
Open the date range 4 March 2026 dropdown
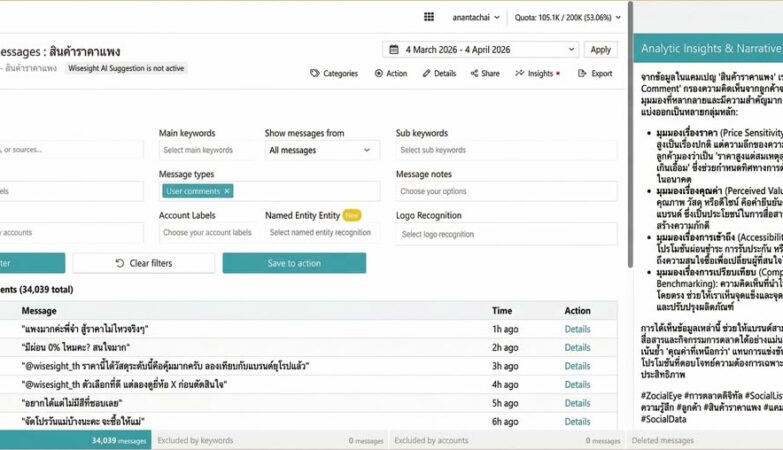pyautogui.click(x=481, y=49)
